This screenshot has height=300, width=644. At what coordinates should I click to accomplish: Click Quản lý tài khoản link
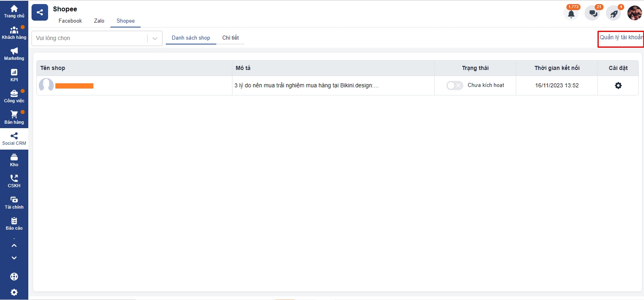point(621,38)
